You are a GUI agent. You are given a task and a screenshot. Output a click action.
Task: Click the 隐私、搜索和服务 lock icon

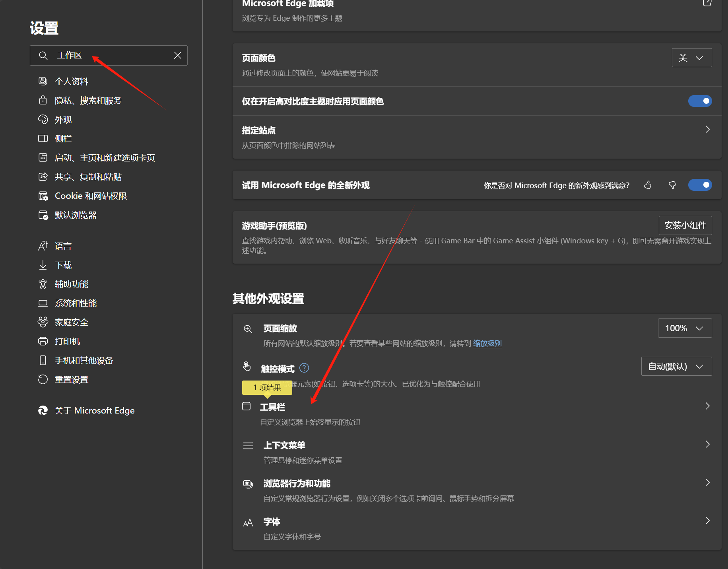pos(43,100)
